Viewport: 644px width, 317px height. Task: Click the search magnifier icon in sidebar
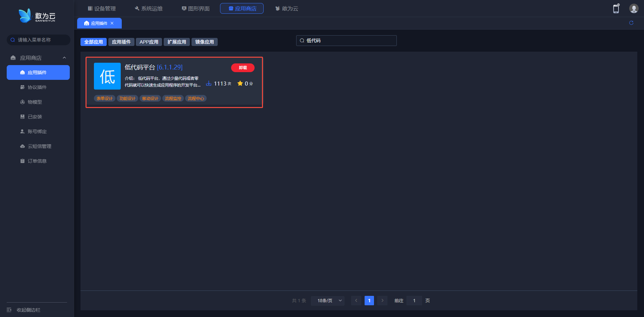coord(13,40)
